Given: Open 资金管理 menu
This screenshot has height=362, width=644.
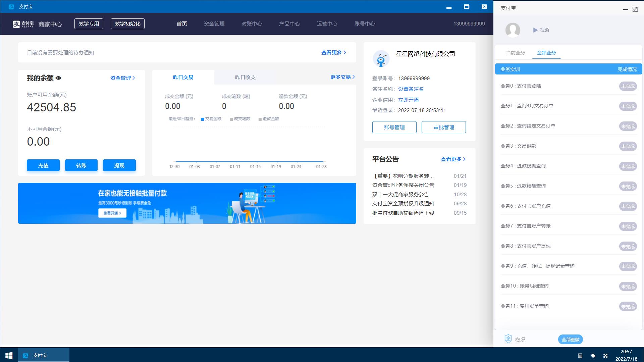Looking at the screenshot, I should (x=214, y=24).
